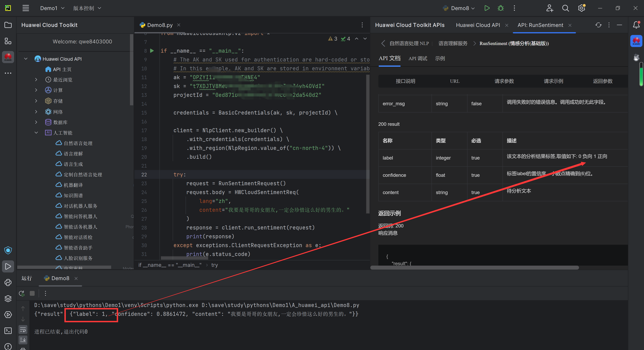
Task: Switch to the API 调试 tab
Action: coord(418,58)
